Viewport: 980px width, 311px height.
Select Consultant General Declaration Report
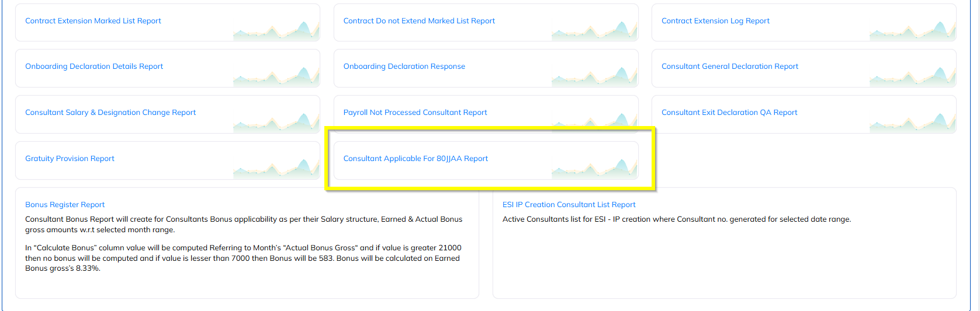pyautogui.click(x=730, y=67)
